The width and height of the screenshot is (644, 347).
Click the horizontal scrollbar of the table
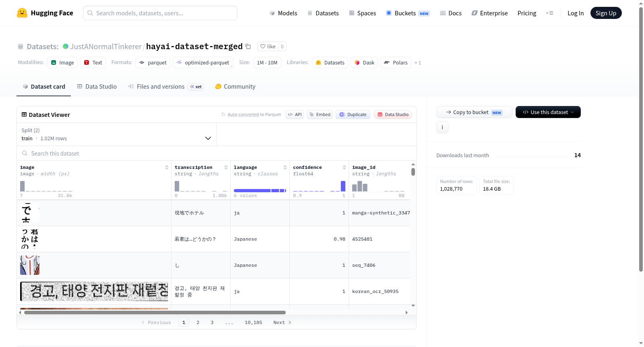155,312
